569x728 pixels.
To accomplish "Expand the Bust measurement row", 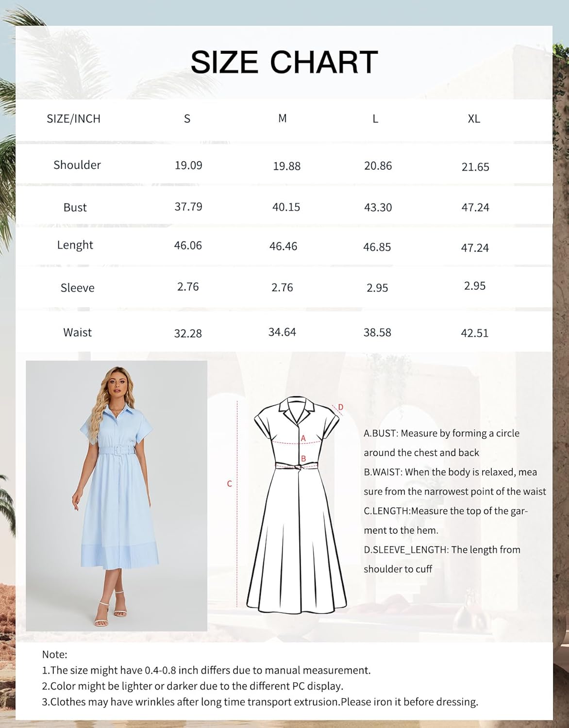I will click(75, 207).
